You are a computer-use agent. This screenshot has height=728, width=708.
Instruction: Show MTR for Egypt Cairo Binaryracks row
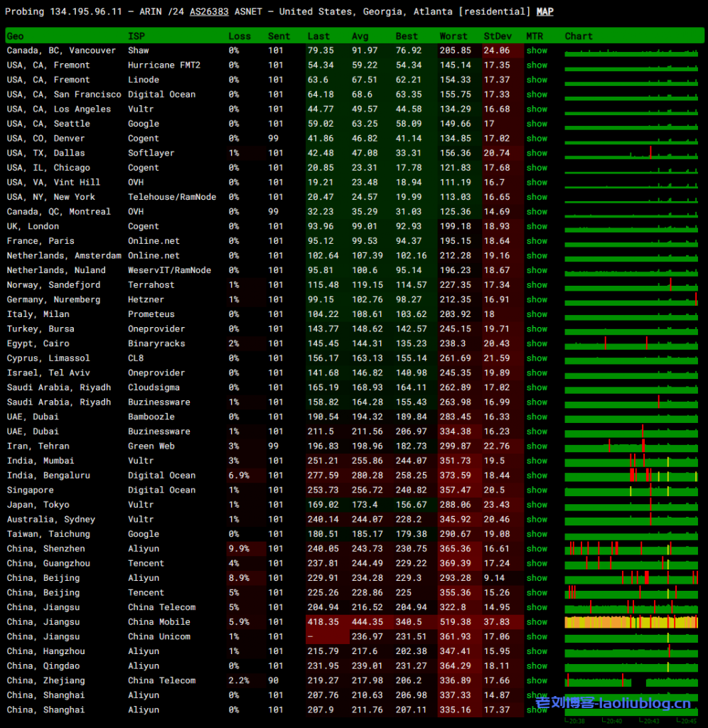click(x=537, y=343)
